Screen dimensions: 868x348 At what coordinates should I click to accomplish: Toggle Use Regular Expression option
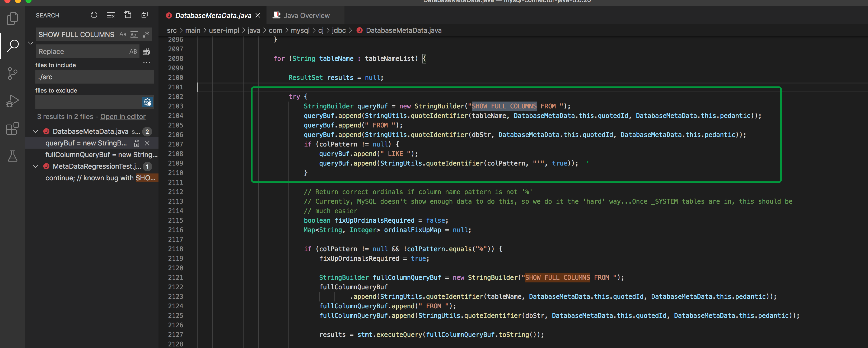(x=146, y=34)
